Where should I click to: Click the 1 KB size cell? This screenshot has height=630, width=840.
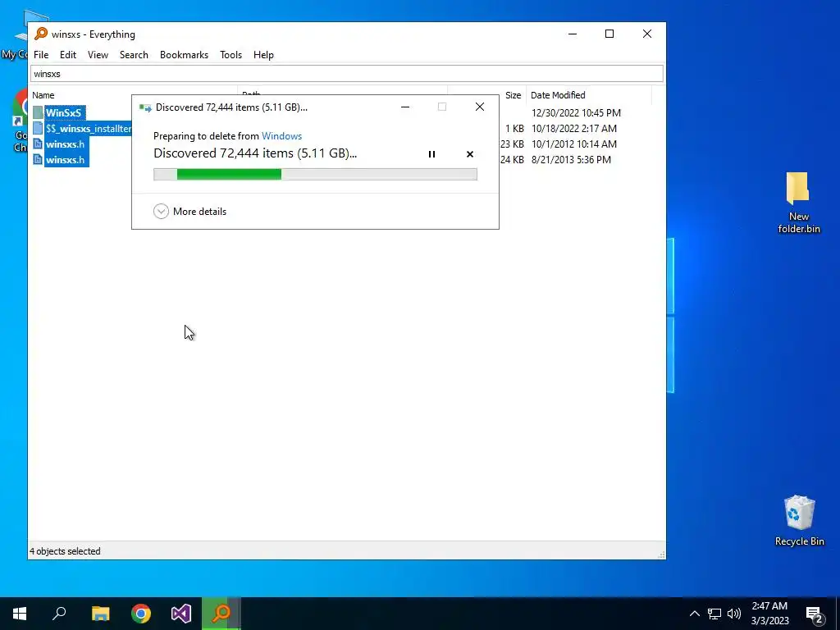coord(514,129)
